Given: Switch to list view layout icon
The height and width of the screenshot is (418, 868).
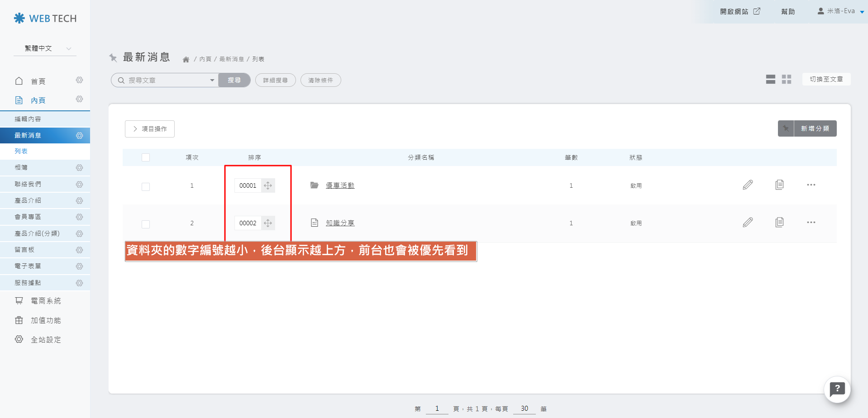Looking at the screenshot, I should point(770,80).
